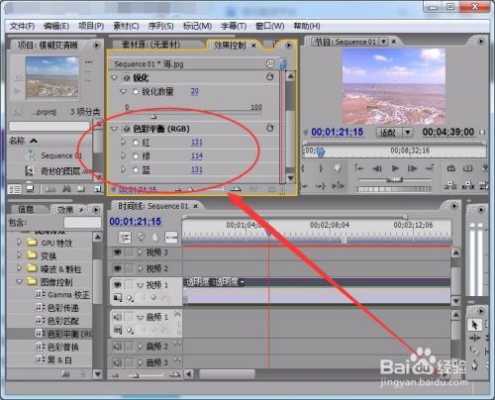The image size is (495, 400).
Task: Expand the 红 parameter triangle
Action: [123, 142]
